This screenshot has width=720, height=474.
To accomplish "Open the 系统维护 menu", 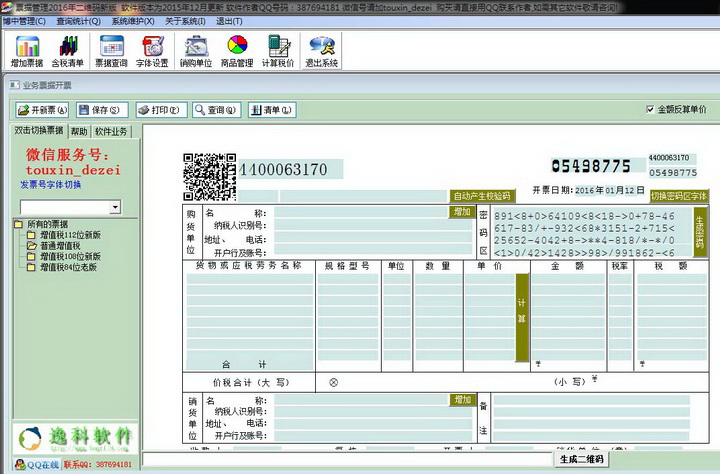I will coord(133,21).
